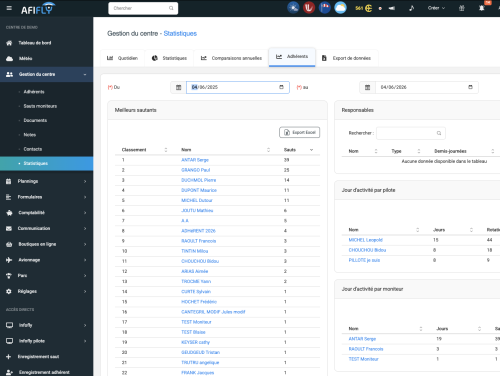Open date picker icon in au field
This screenshot has width=500, height=376.
(470, 87)
